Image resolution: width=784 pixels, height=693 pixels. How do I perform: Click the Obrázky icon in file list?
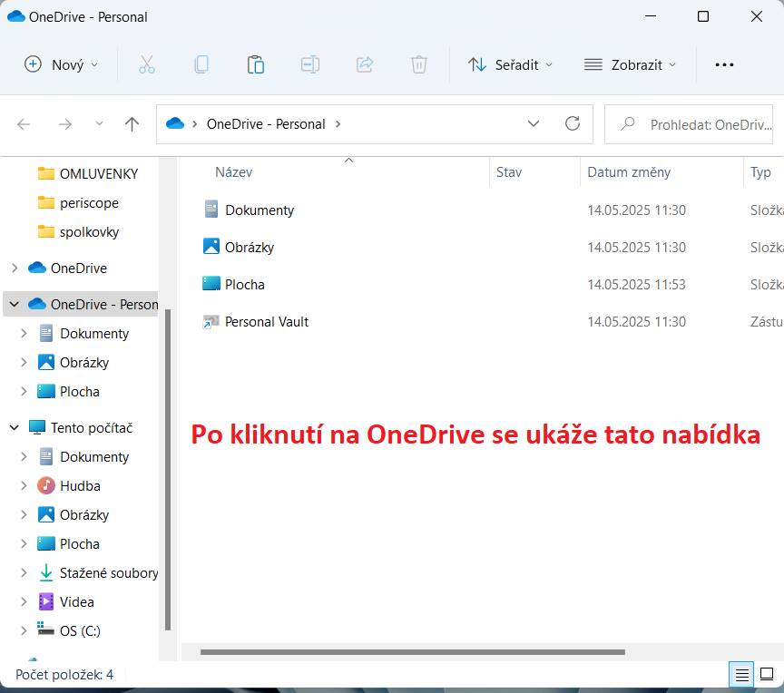tap(211, 247)
